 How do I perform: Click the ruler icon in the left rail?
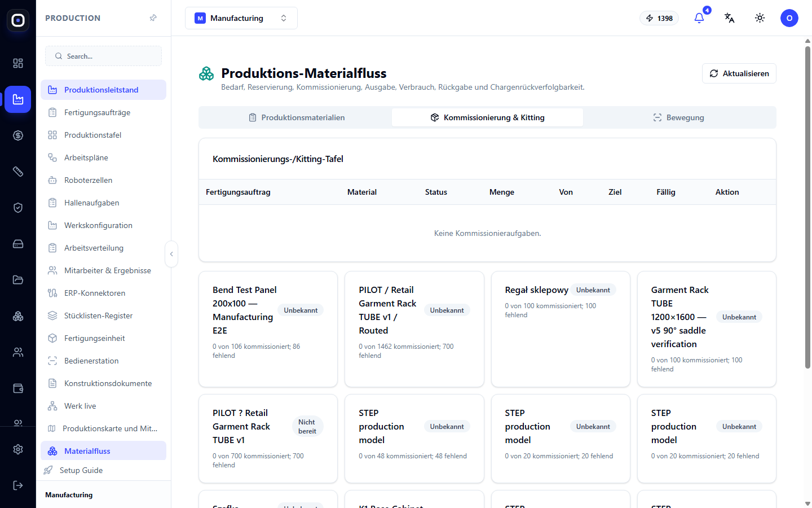click(18, 172)
